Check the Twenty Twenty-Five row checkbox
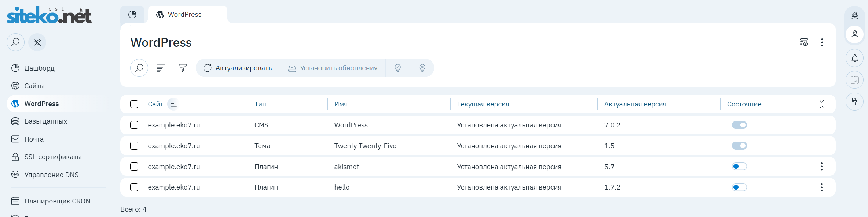This screenshot has height=217, width=868. [134, 146]
